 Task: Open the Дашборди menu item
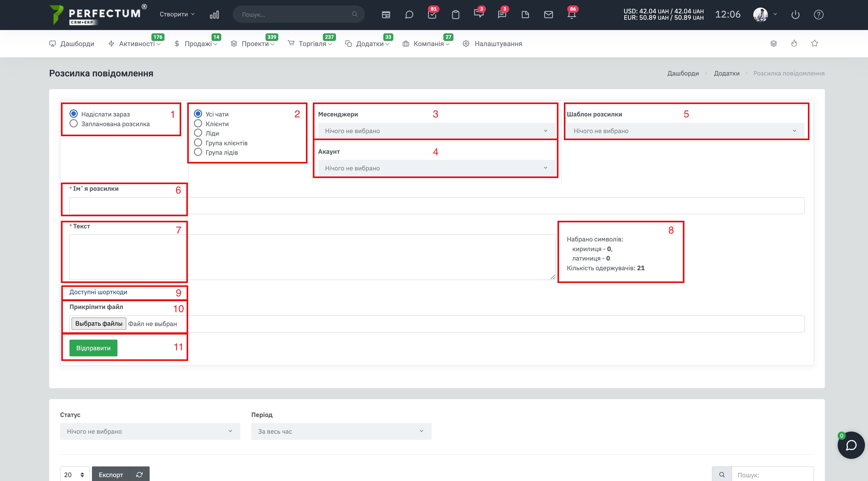point(72,44)
